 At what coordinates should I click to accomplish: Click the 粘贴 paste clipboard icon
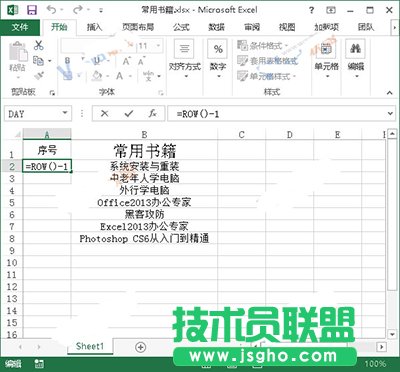(18, 52)
